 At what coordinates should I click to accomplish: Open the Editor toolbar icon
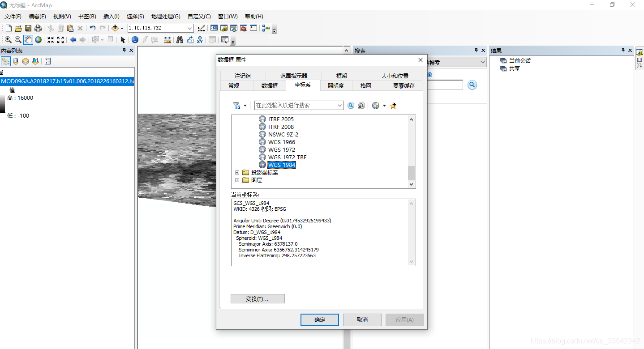click(201, 28)
